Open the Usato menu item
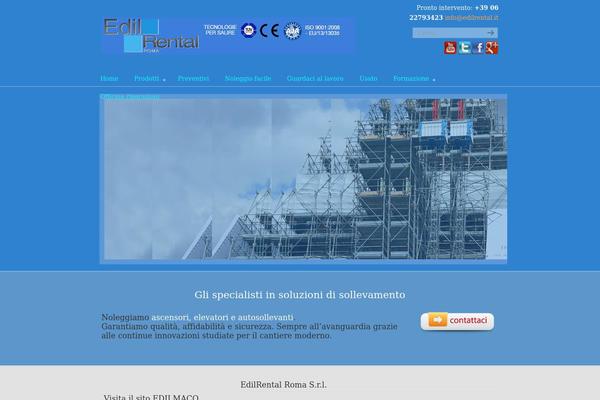 click(x=368, y=78)
